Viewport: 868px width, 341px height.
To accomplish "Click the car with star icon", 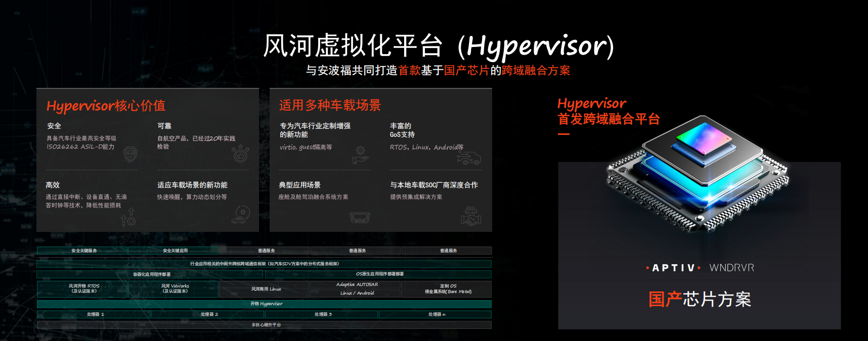I will [240, 215].
